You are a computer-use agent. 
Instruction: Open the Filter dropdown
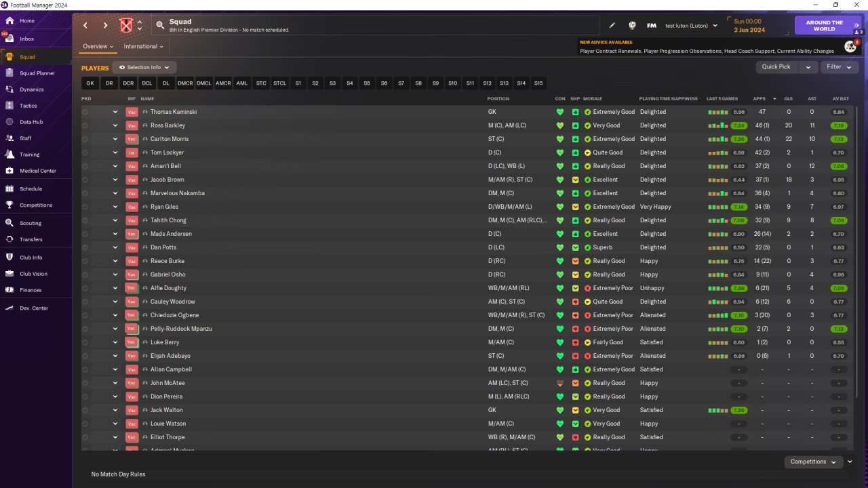coord(840,67)
